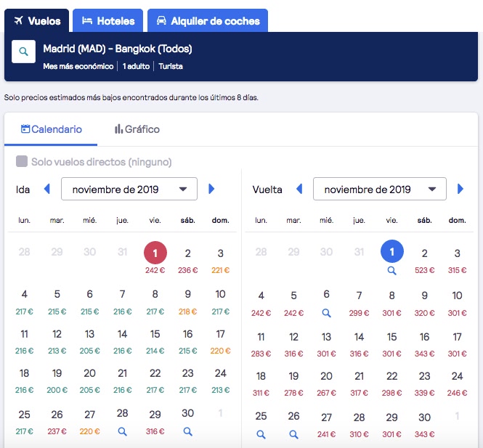Image resolution: width=483 pixels, height=448 pixels.
Task: Select Ida day 17 at 220 €
Action: tap(221, 342)
